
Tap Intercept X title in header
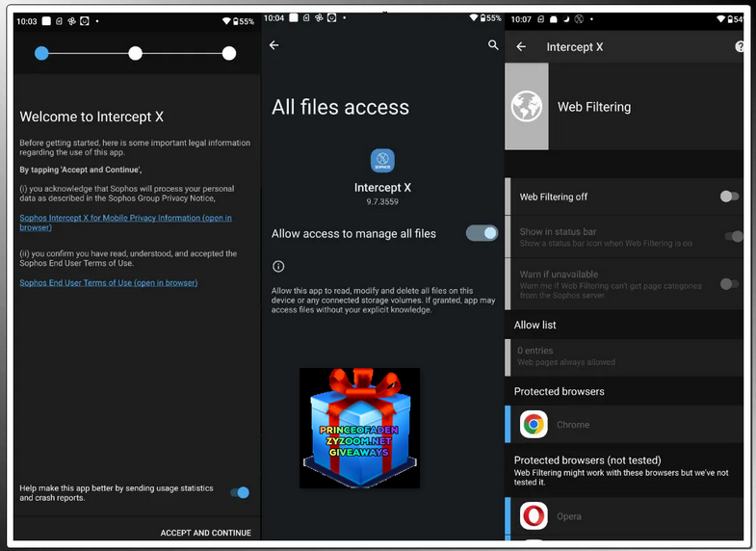[575, 47]
